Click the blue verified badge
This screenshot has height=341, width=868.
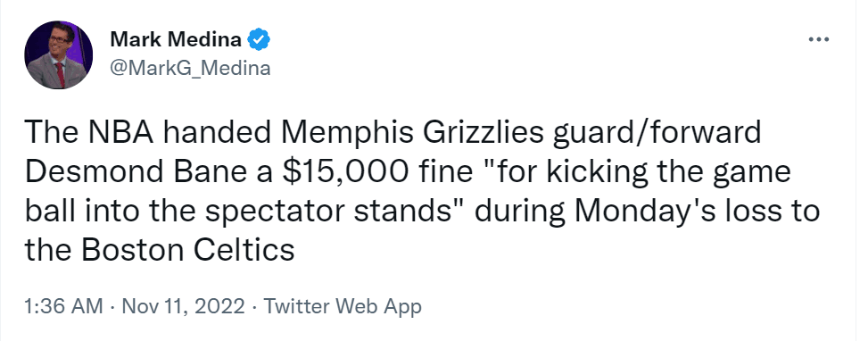click(259, 39)
